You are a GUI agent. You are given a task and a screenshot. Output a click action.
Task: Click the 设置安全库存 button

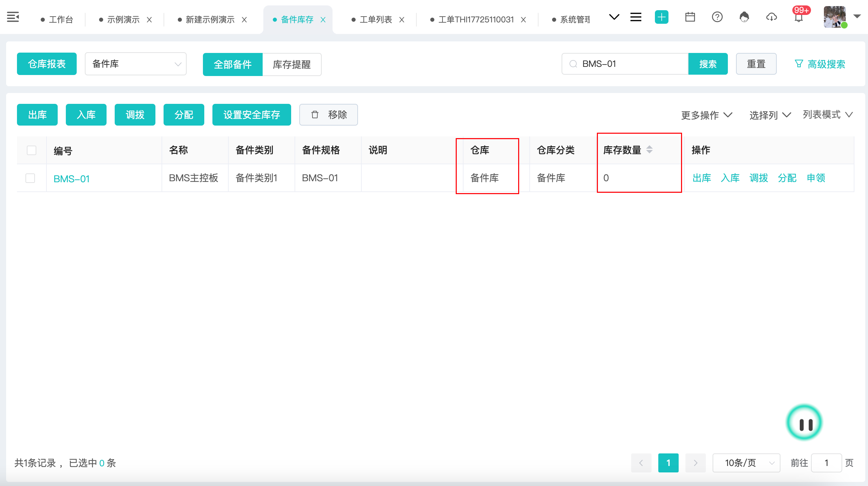coord(251,115)
